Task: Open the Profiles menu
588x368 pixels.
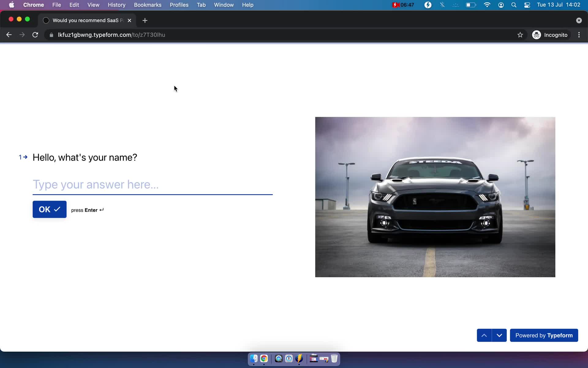Action: click(x=179, y=5)
